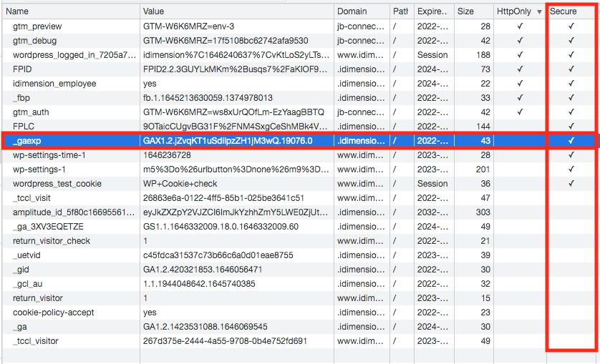Click the value 1646236728

(x=167, y=155)
